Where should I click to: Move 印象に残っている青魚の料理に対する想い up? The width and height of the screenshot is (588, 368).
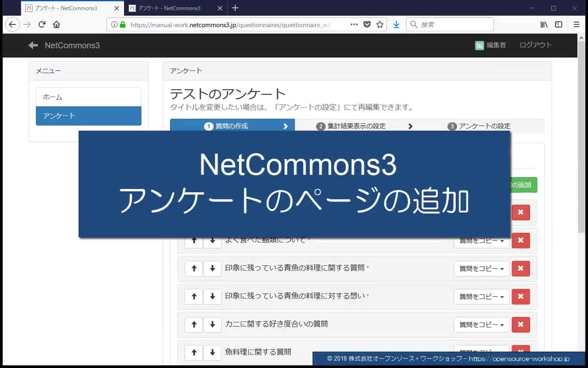(194, 297)
